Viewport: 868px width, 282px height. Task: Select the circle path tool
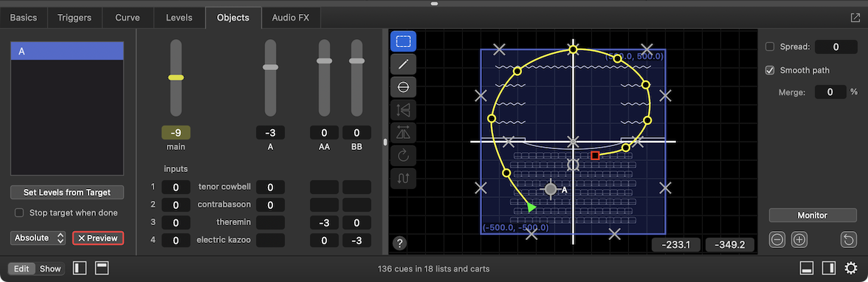click(x=403, y=87)
